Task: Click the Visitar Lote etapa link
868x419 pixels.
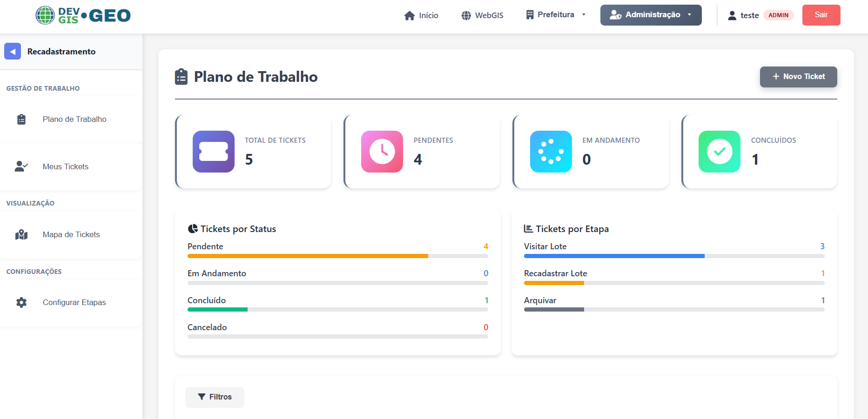Action: (x=545, y=246)
